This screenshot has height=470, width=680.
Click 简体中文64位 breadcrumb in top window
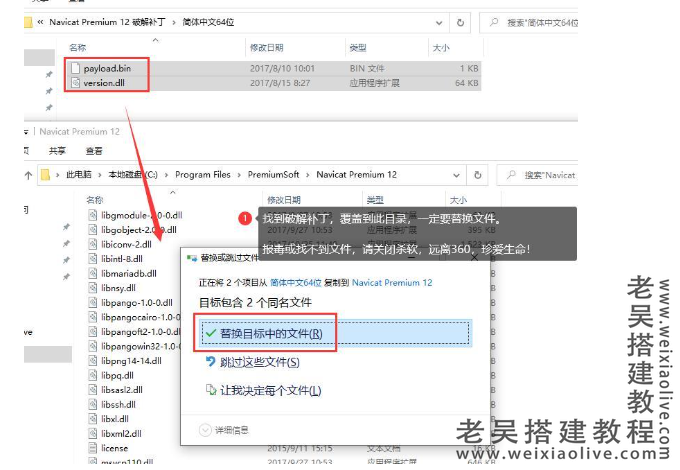coord(208,22)
